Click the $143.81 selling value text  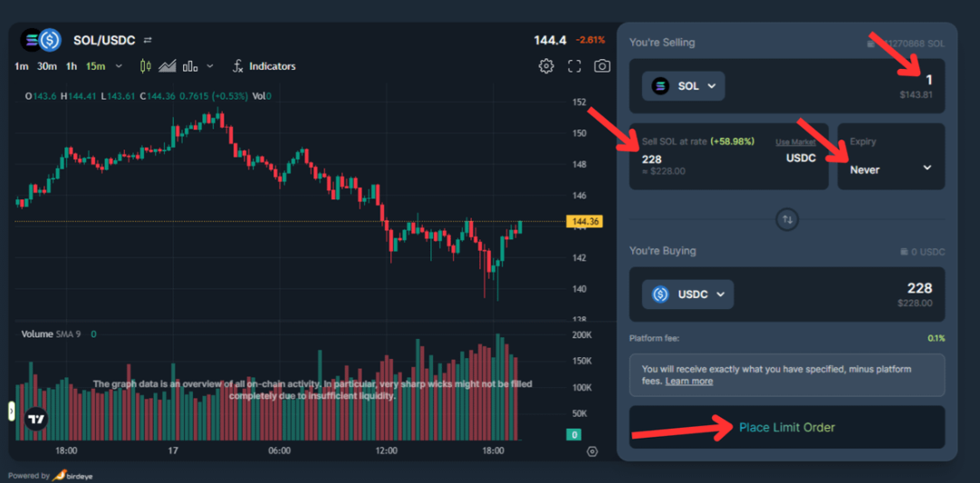point(917,94)
